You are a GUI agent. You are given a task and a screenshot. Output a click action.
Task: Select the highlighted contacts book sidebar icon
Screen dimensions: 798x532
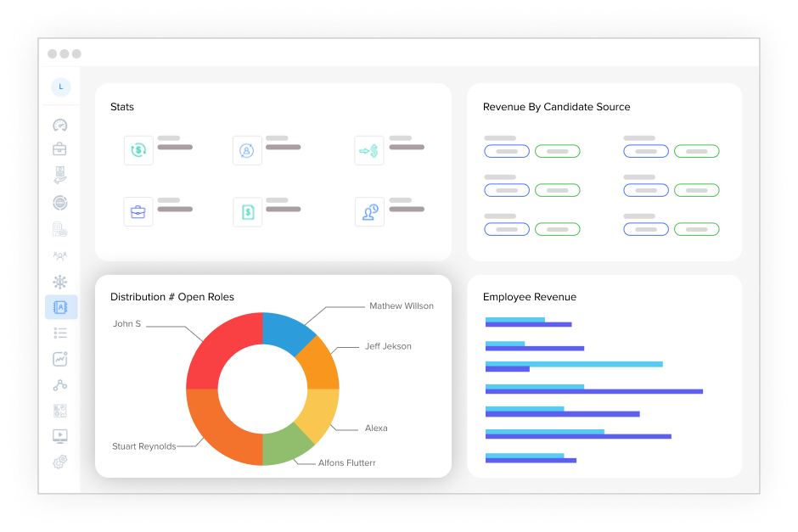pos(60,307)
